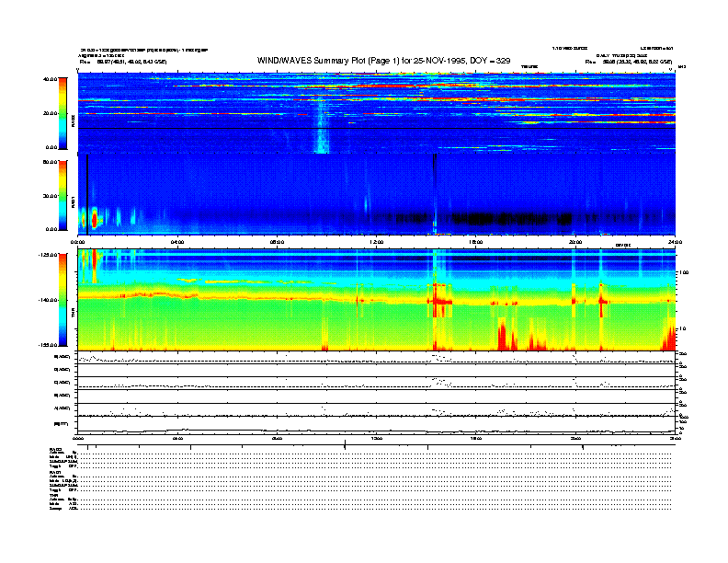Click the 10 label on TNR right axis
Screen dimensions: 728x563
tap(683, 329)
